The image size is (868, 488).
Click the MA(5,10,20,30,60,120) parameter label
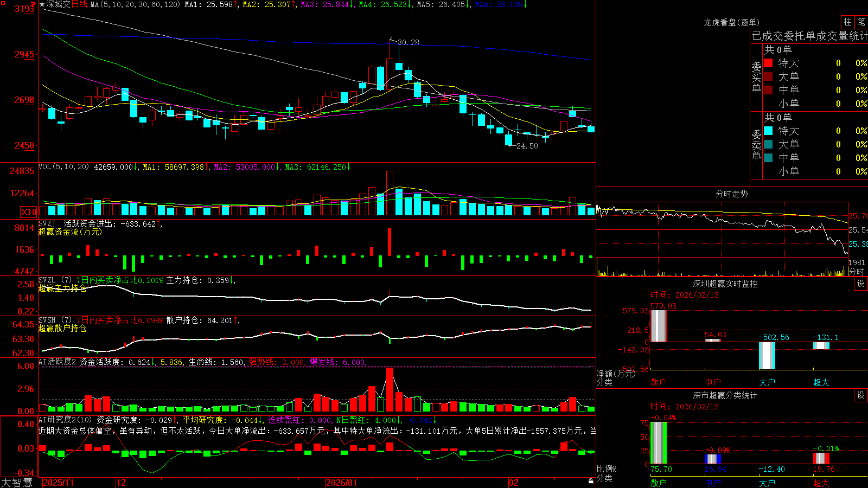pyautogui.click(x=135, y=4)
